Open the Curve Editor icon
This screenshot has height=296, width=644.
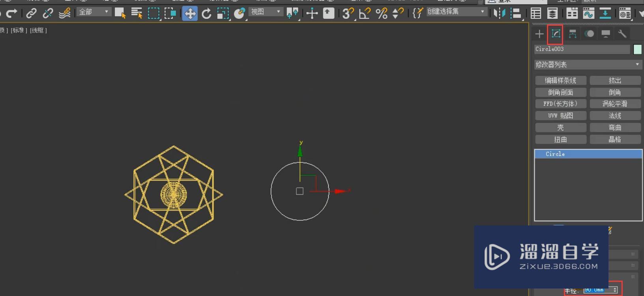(588, 13)
